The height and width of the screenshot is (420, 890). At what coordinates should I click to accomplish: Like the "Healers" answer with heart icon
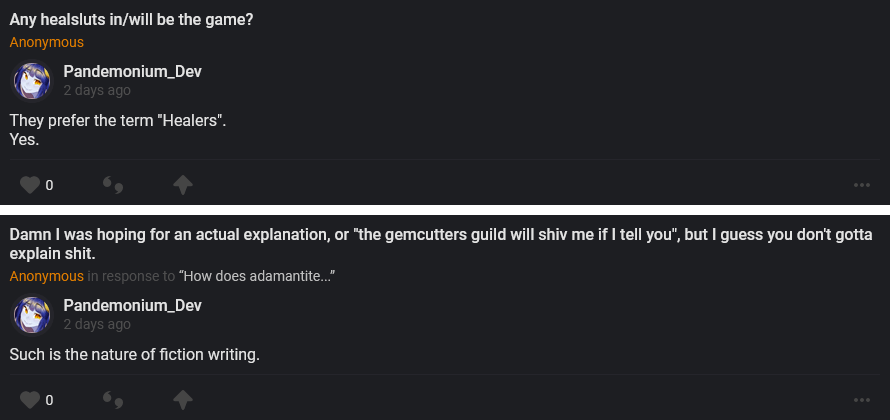[30, 185]
